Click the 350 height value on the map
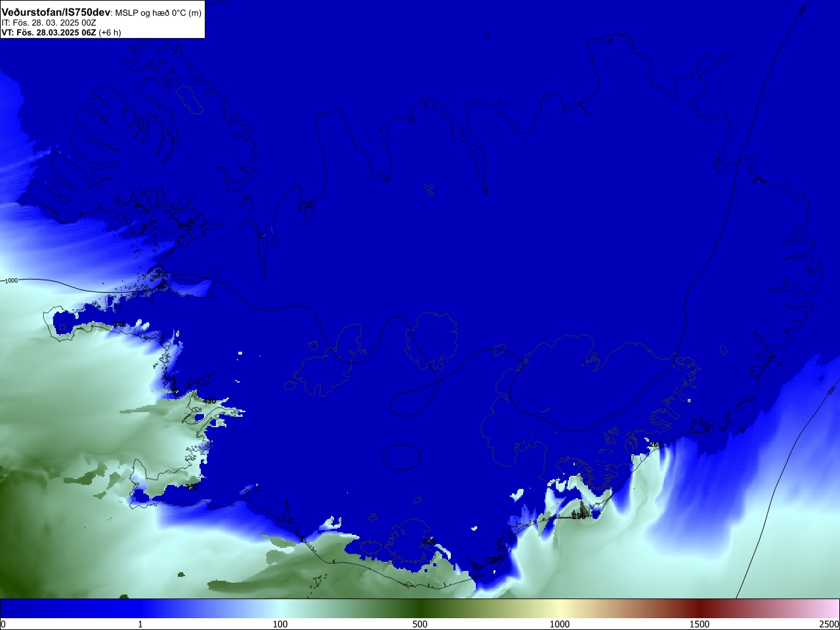 click(x=192, y=487)
